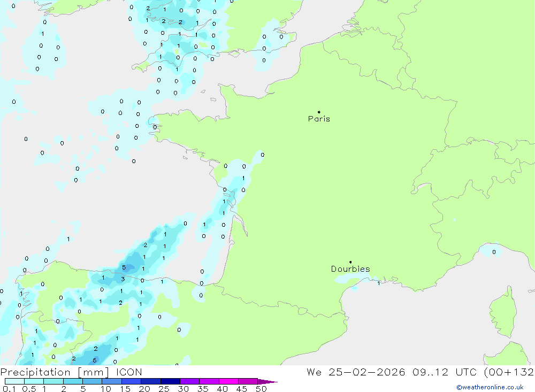535x392 pixels.
Task: Click the legend label '45'
Action: 242,389
